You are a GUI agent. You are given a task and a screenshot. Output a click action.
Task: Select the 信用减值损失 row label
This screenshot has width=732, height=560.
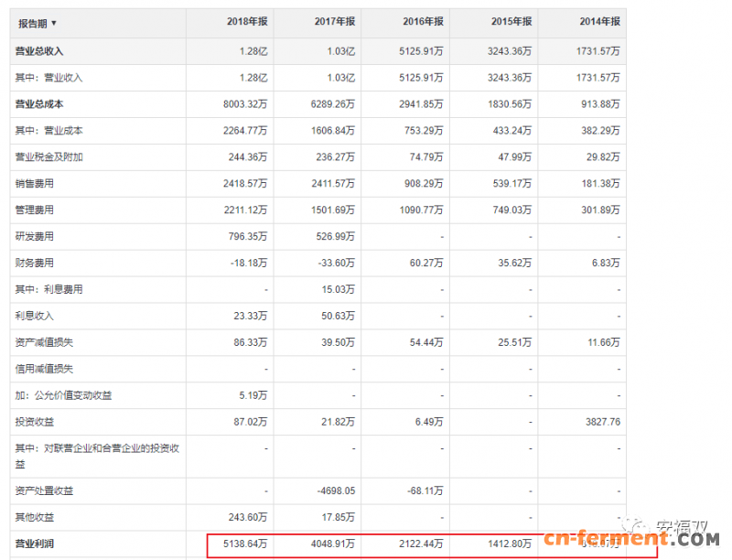(44, 369)
